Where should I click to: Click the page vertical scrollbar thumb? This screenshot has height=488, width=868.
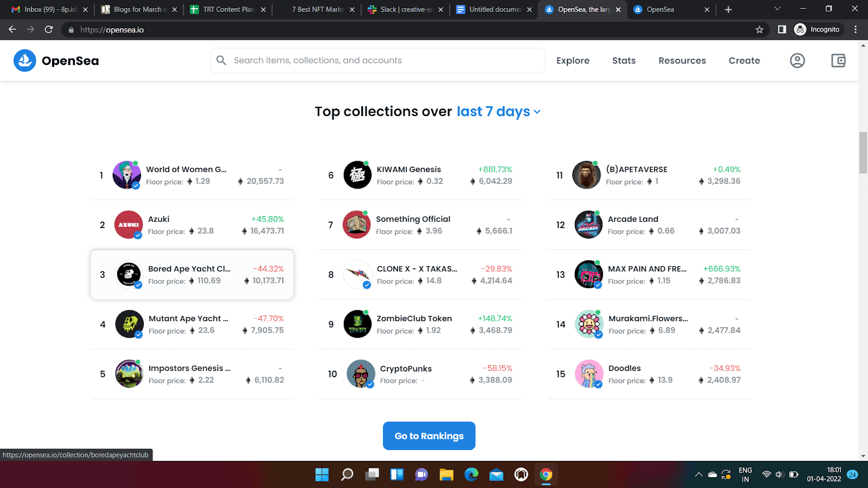click(x=863, y=152)
